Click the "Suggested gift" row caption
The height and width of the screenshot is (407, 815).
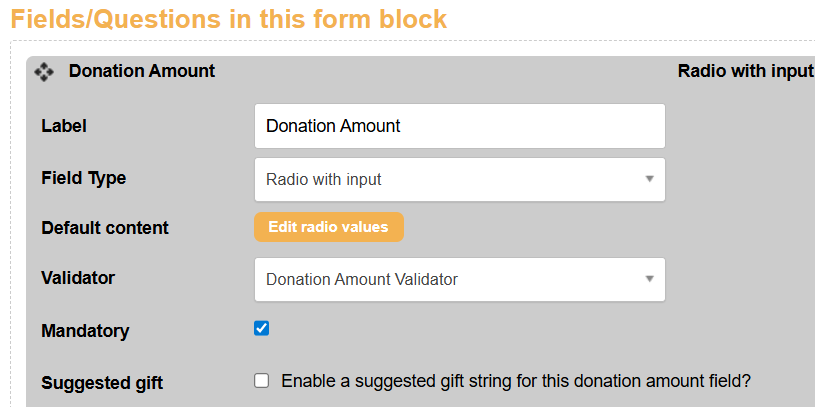(x=102, y=382)
